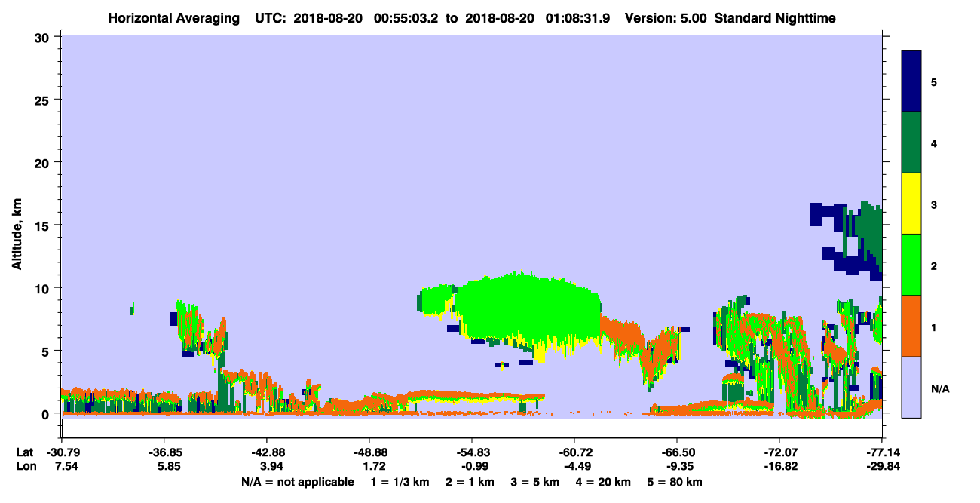Click the latitude value -42.88
The image size is (980, 503).
click(266, 452)
